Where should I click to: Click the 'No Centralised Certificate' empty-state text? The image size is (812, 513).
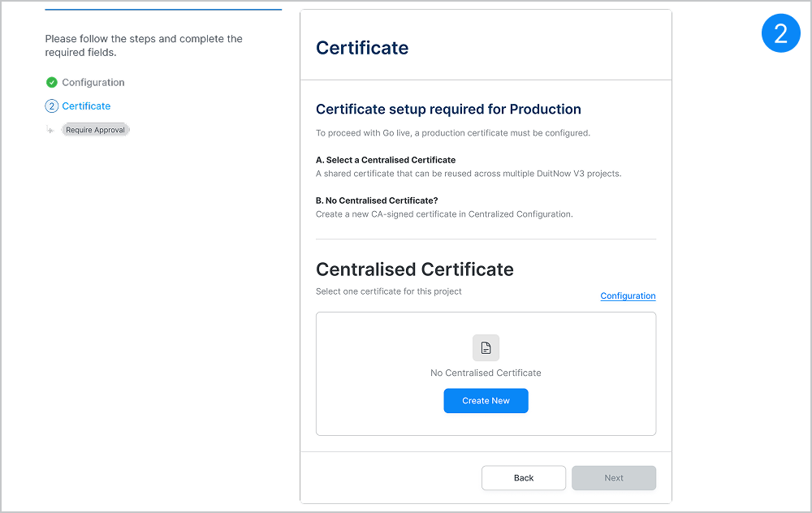pos(486,373)
